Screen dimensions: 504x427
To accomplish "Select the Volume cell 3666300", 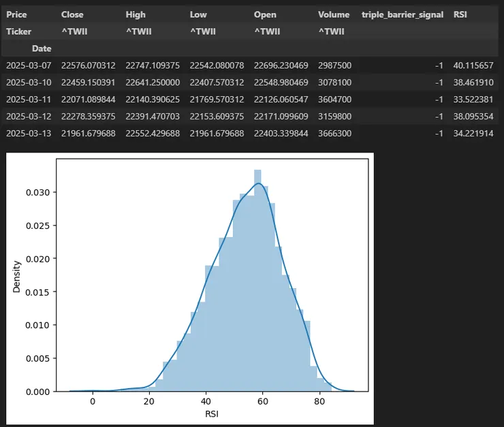I will pos(334,133).
